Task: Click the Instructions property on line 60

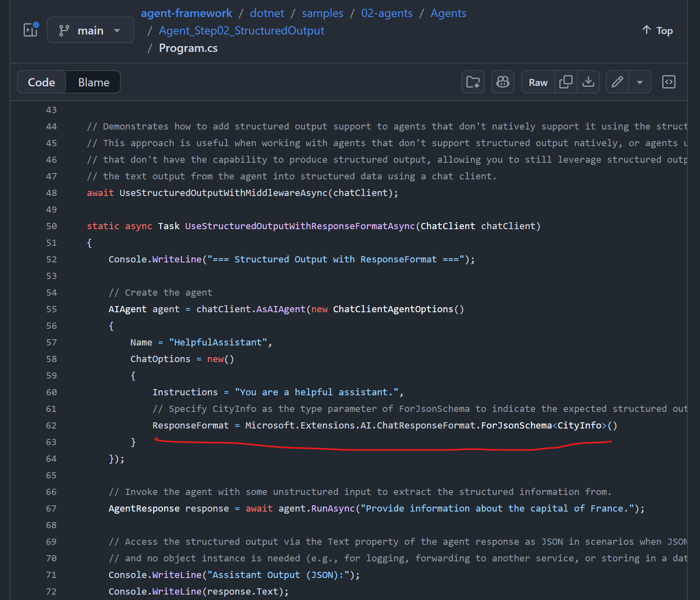Action: tap(185, 392)
